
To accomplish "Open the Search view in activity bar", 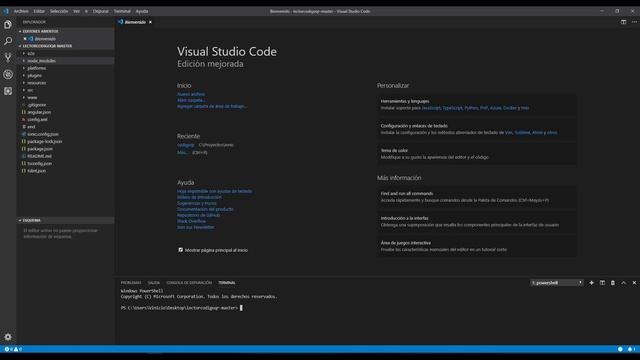I will (8, 41).
